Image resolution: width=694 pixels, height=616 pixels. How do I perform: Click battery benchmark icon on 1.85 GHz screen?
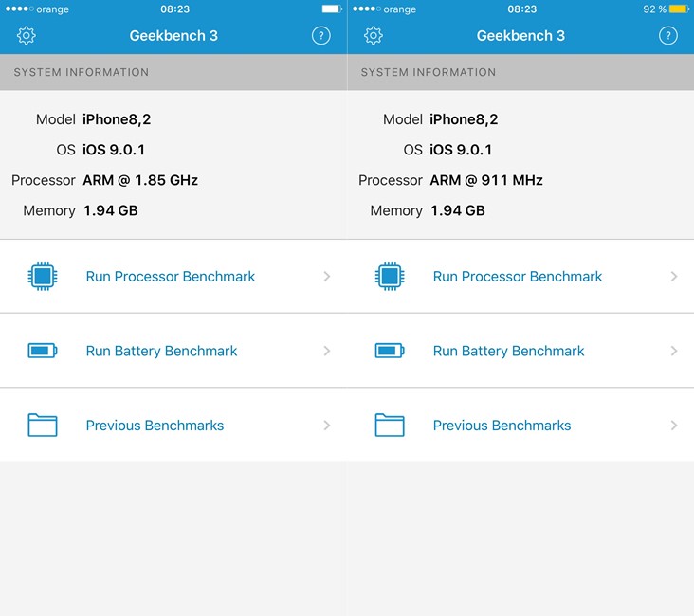click(x=43, y=351)
